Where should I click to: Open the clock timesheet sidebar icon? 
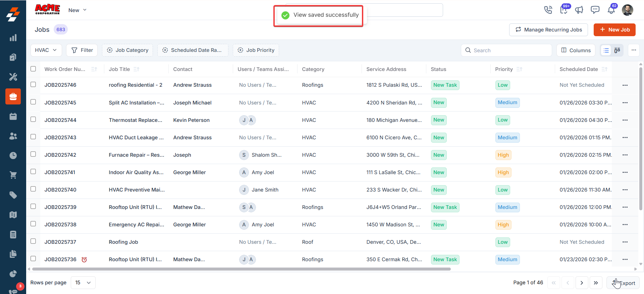click(x=13, y=155)
